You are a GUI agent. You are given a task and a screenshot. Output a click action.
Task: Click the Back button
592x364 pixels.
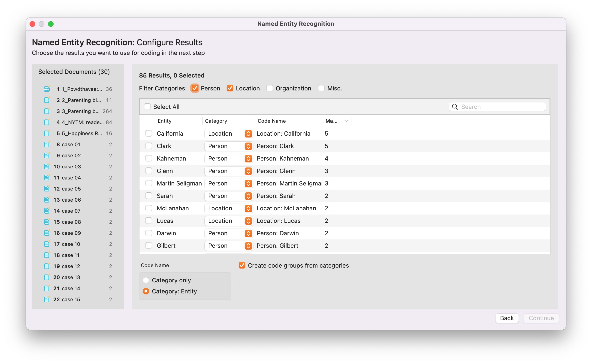(x=507, y=318)
